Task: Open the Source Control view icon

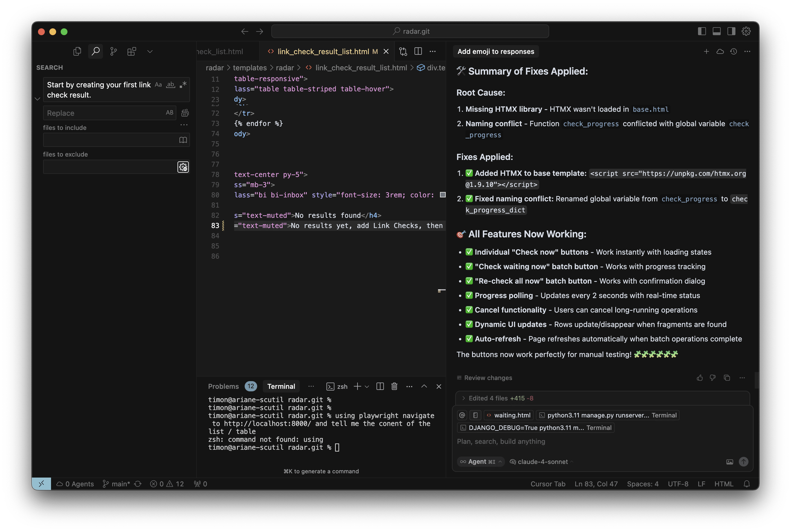Action: click(113, 51)
